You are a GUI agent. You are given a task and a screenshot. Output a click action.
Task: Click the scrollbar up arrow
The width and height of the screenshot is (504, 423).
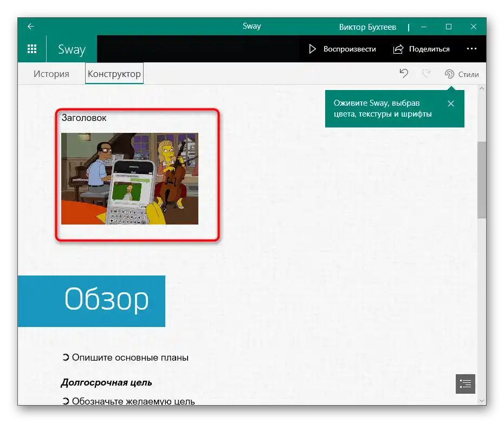pos(481,88)
